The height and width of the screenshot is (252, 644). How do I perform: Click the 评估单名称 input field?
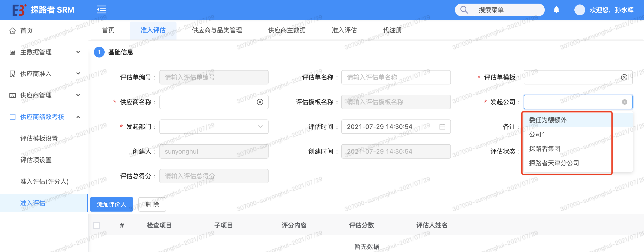pos(396,77)
